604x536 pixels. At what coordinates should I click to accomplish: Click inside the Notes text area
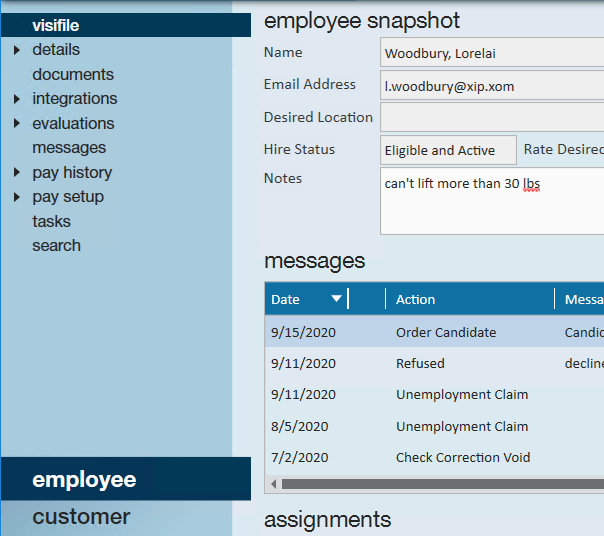point(492,201)
